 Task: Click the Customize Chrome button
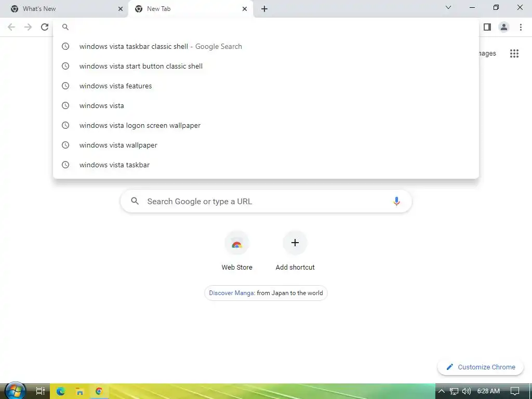pos(481,367)
